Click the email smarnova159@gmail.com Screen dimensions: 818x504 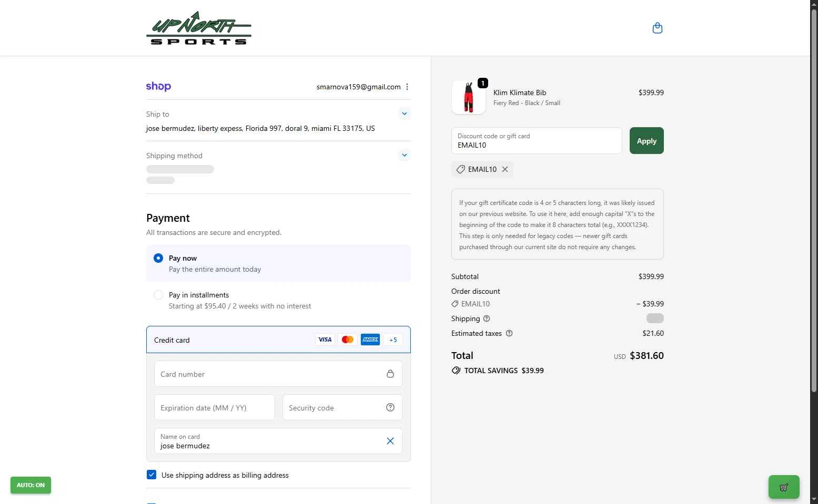(359, 87)
